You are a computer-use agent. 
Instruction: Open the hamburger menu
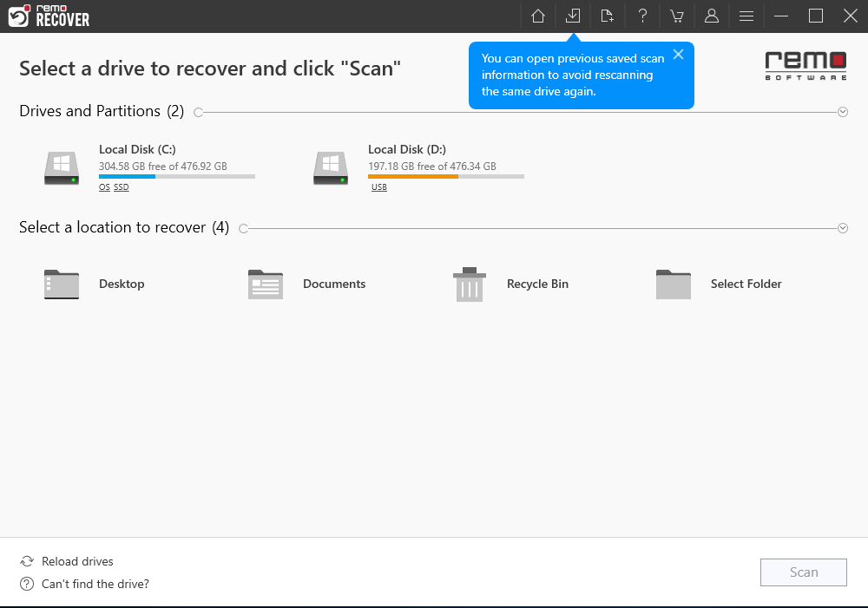(746, 16)
